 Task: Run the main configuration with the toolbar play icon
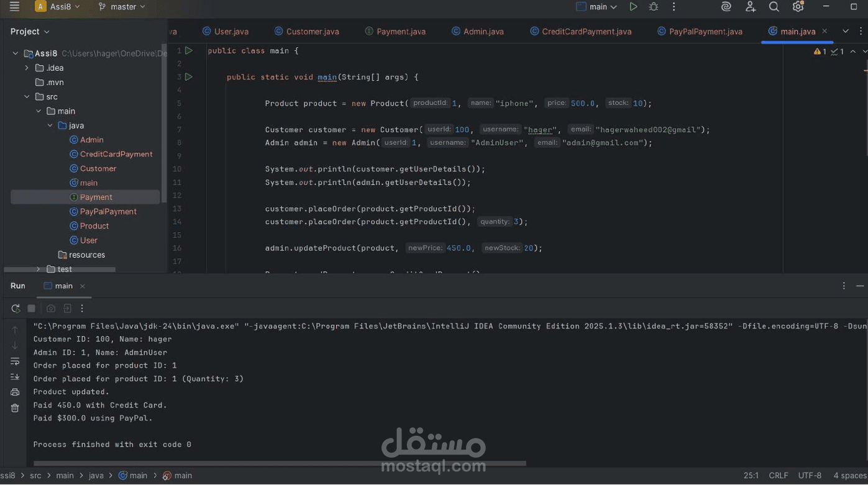(633, 7)
